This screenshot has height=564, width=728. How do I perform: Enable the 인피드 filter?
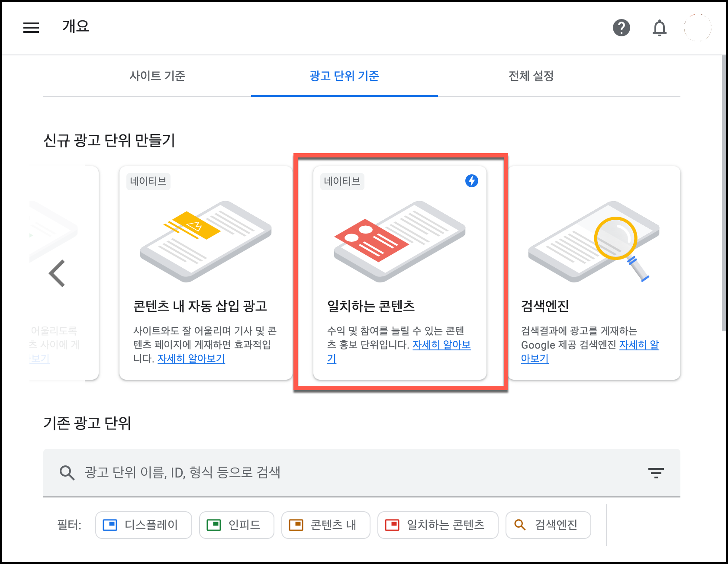click(x=236, y=525)
